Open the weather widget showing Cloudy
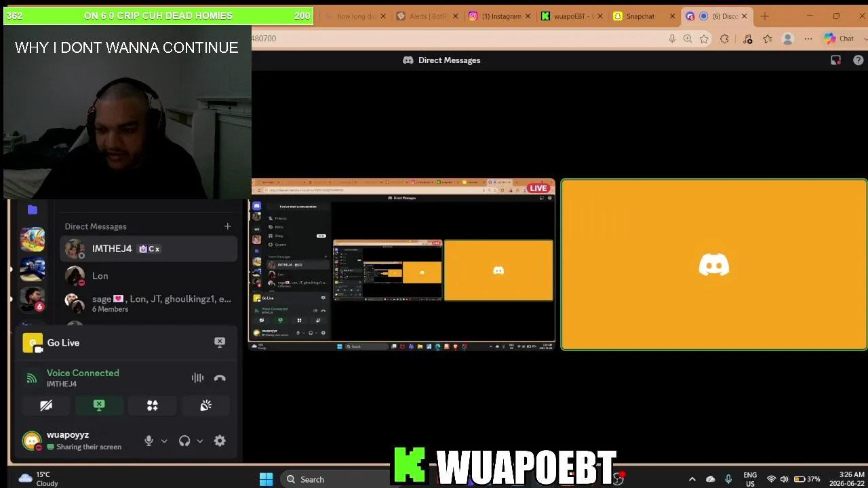Screen dimensions: 868x488 tap(39, 479)
